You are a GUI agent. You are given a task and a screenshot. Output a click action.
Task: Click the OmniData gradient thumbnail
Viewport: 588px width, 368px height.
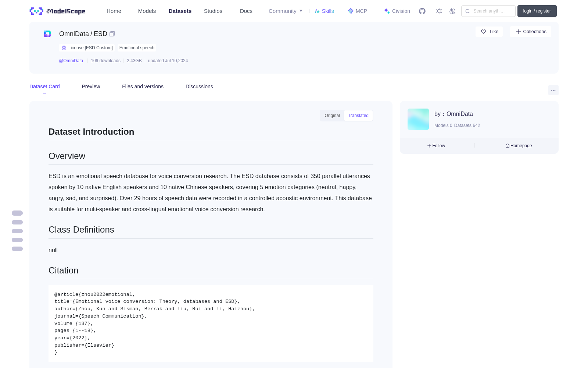418,119
